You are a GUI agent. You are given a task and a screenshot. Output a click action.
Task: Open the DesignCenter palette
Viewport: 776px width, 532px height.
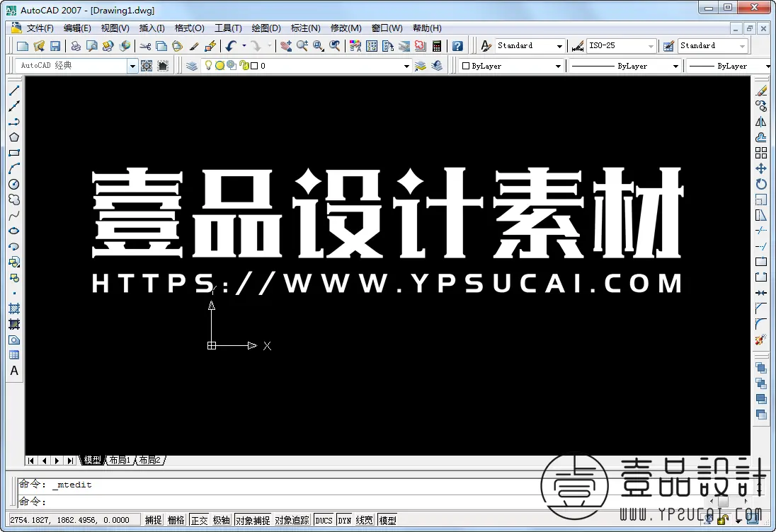(371, 46)
